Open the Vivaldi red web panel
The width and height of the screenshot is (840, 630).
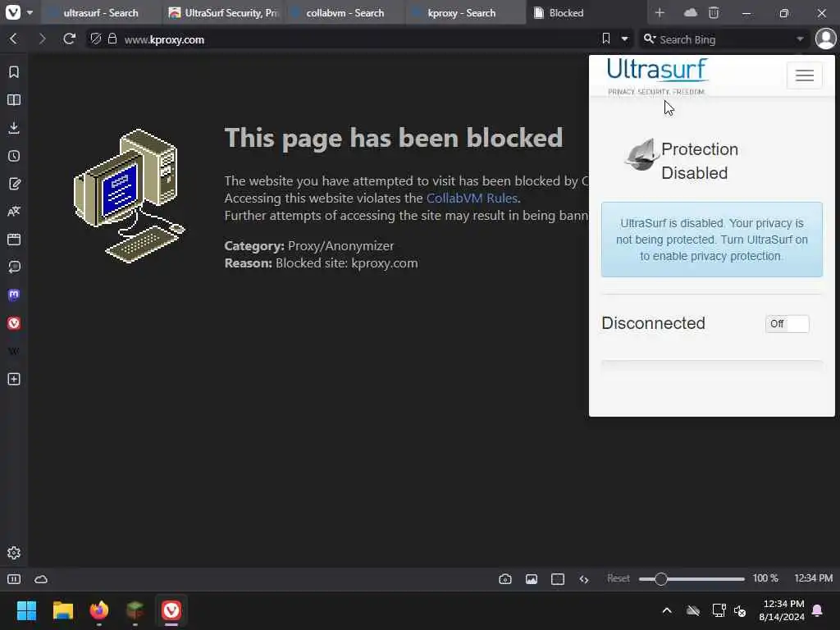(x=14, y=323)
